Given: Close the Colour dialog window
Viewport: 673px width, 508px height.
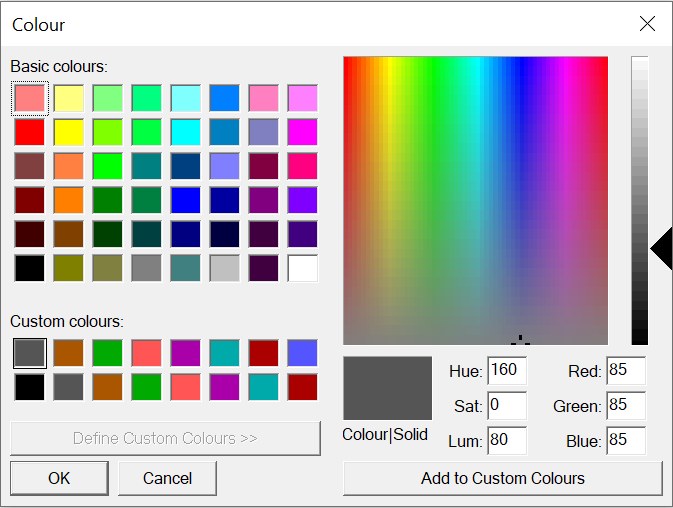Looking at the screenshot, I should [x=647, y=24].
